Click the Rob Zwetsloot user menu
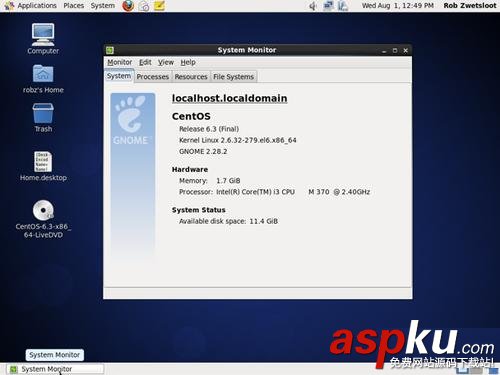500x375 pixels. tap(470, 6)
